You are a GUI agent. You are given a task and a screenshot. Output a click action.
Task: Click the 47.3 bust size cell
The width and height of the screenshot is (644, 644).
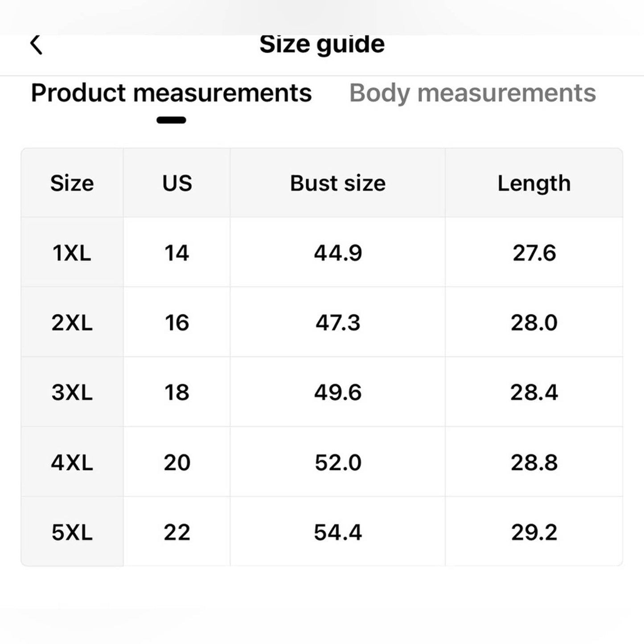click(x=338, y=322)
